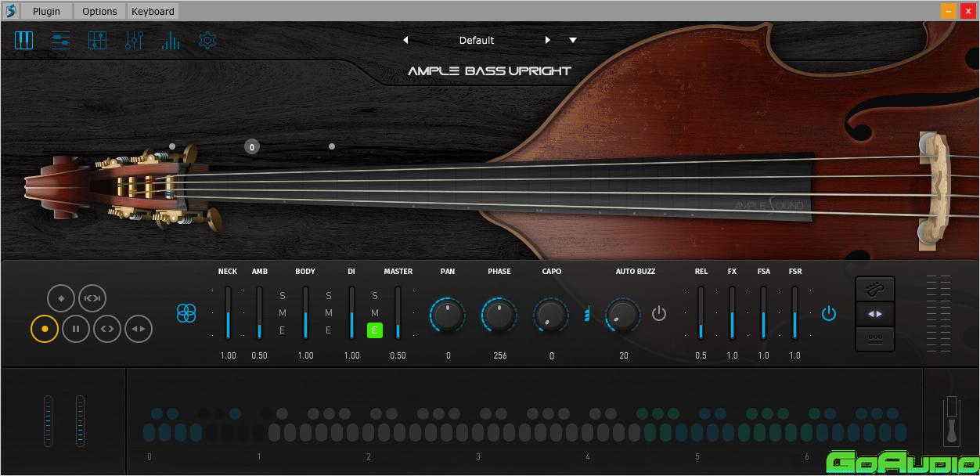Click the left-right triangles round button
Image resolution: width=980 pixels, height=476 pixels.
[x=139, y=329]
